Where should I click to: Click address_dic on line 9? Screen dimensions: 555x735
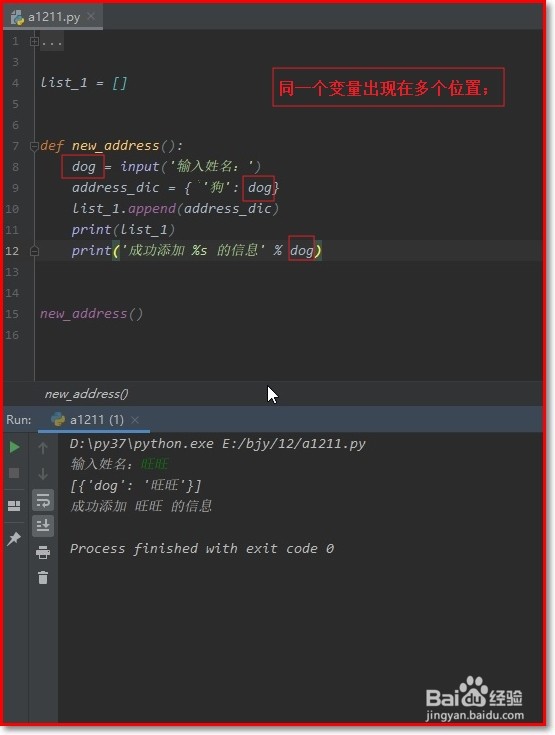[x=116, y=188]
